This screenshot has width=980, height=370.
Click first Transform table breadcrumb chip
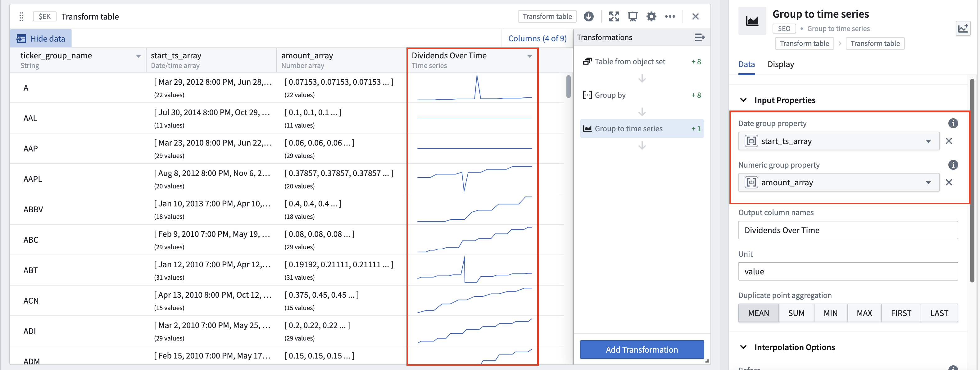[804, 43]
